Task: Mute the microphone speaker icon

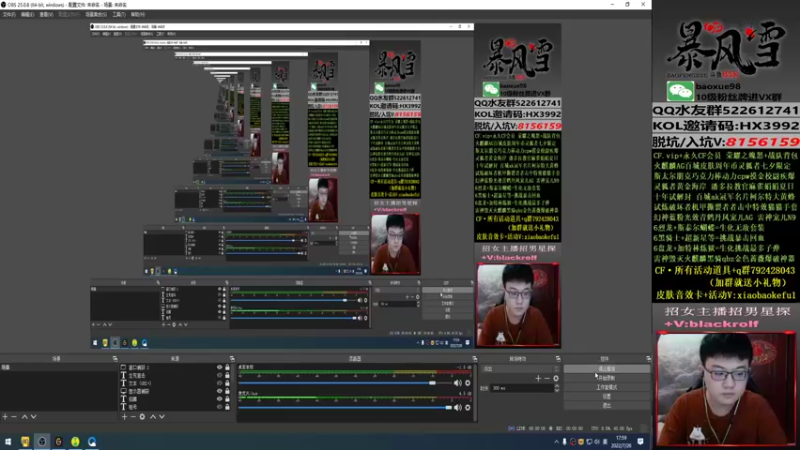Action: click(x=458, y=408)
